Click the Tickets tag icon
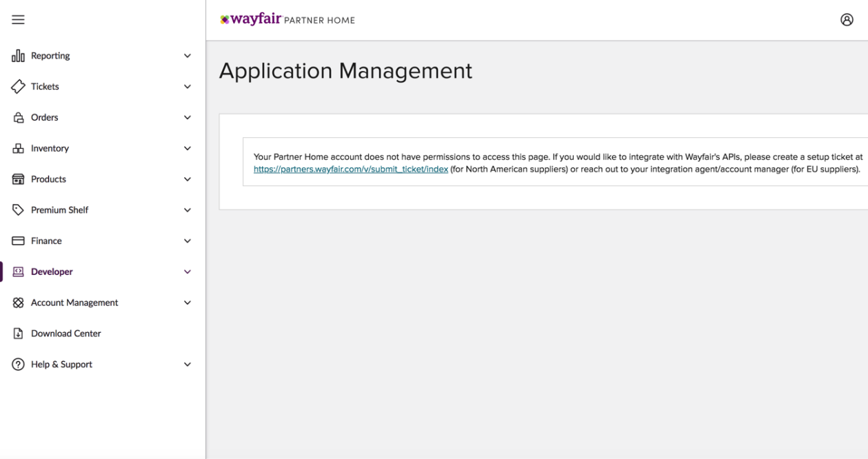The width and height of the screenshot is (868, 459). (x=18, y=87)
